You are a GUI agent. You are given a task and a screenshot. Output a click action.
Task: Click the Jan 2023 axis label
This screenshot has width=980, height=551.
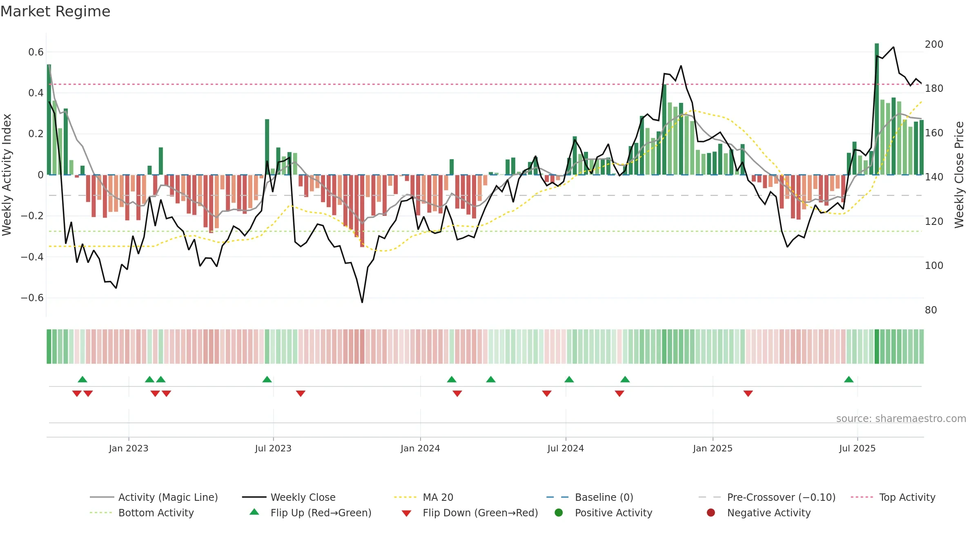click(x=129, y=448)
